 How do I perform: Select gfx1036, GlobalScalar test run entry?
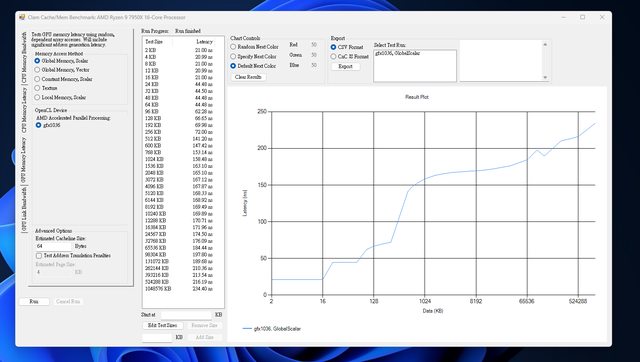[x=398, y=53]
